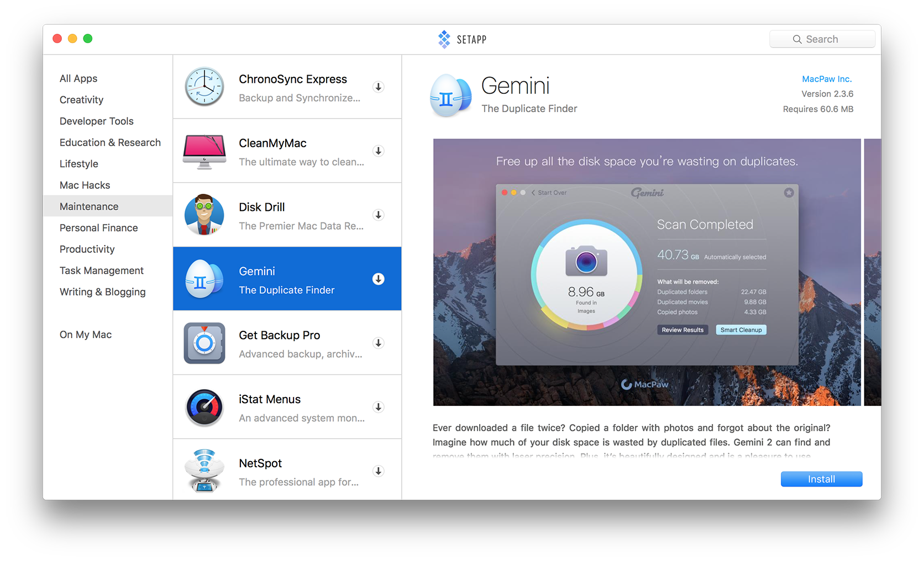
Task: Open the Personal Finance category
Action: pyautogui.click(x=99, y=228)
